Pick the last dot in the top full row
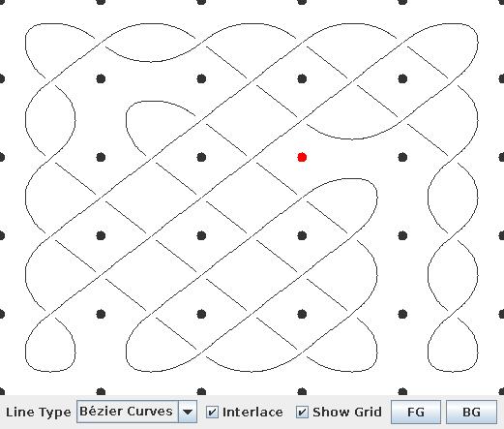 tap(402, 78)
